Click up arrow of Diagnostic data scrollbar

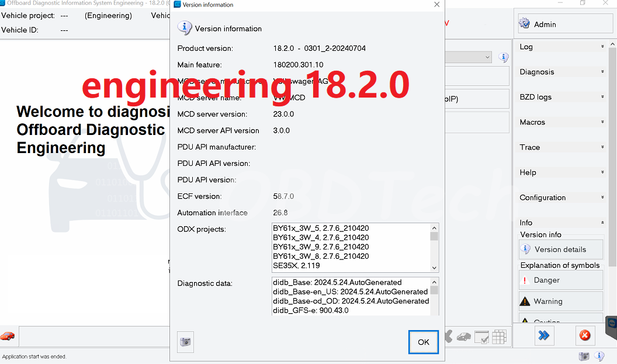[x=434, y=282]
